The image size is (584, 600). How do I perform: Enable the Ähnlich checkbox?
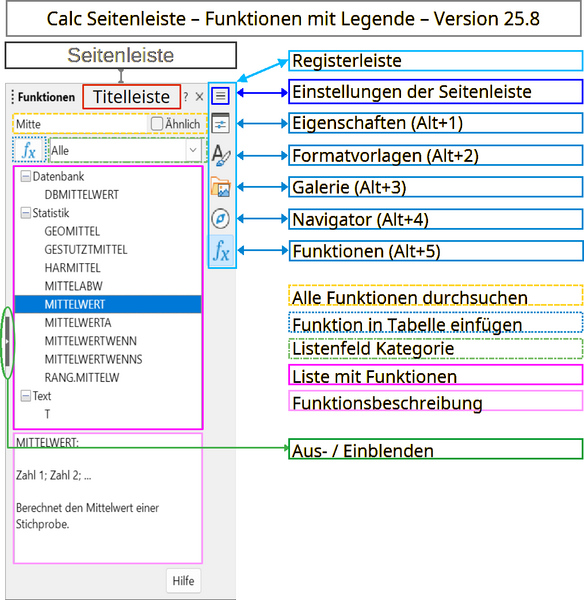click(157, 124)
